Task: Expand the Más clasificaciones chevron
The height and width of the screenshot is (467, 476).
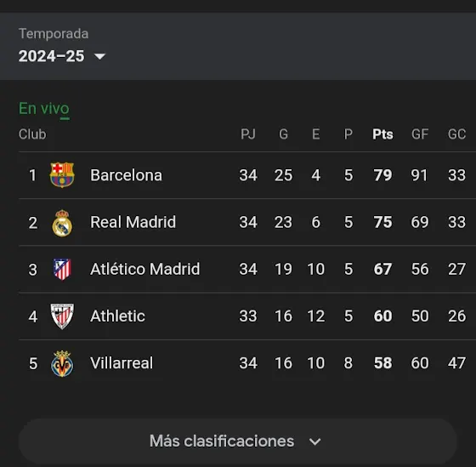Action: point(314,441)
